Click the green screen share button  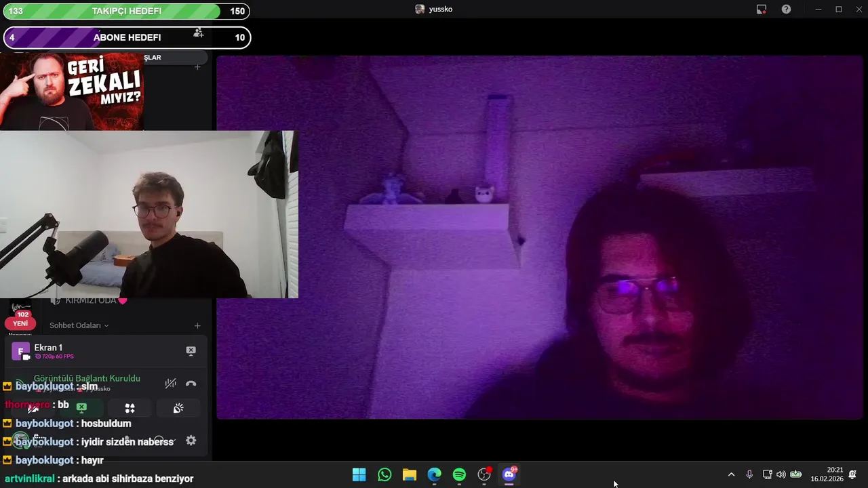tap(81, 407)
